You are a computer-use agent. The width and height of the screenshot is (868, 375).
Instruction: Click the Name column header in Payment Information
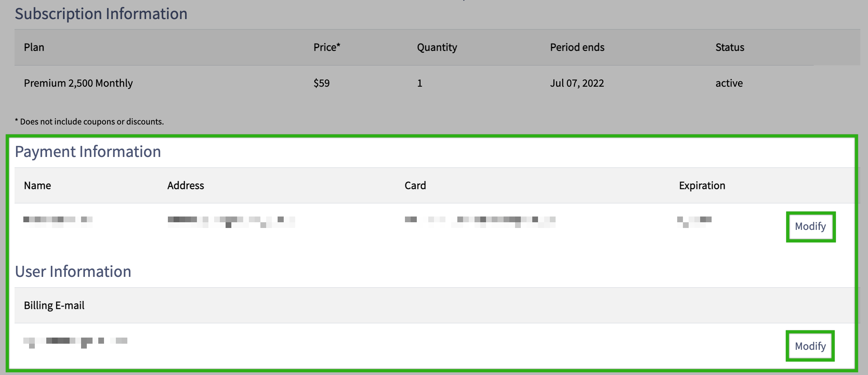pyautogui.click(x=37, y=185)
